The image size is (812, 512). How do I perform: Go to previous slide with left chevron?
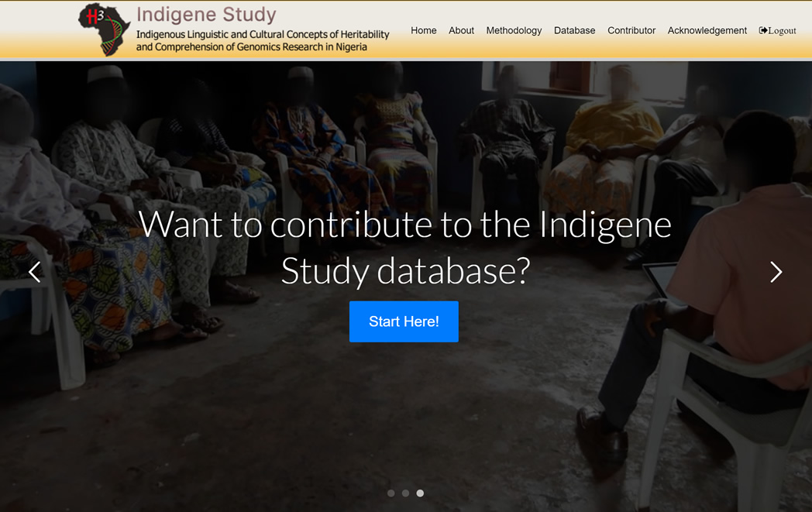tap(34, 272)
